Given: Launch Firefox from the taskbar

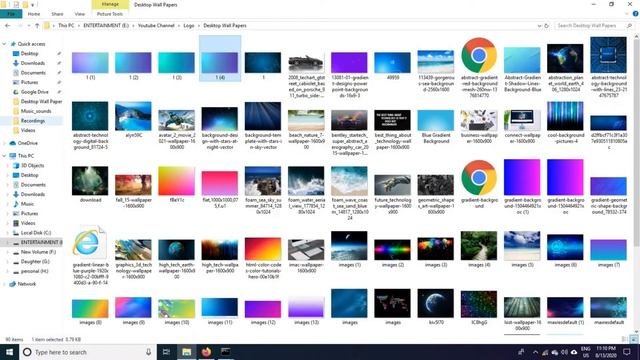Looking at the screenshot, I should point(206,352).
